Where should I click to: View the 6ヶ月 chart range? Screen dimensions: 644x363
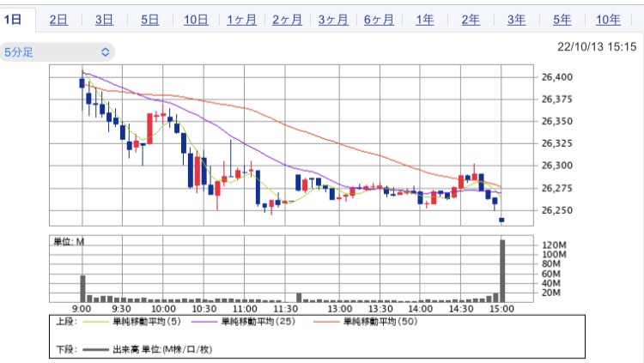pos(379,20)
